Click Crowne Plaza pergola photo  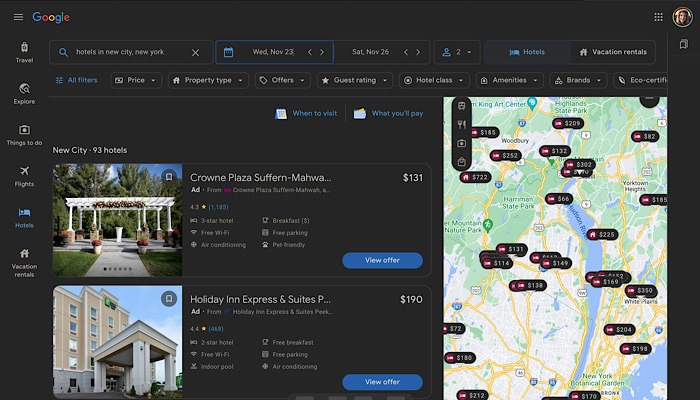tap(117, 220)
